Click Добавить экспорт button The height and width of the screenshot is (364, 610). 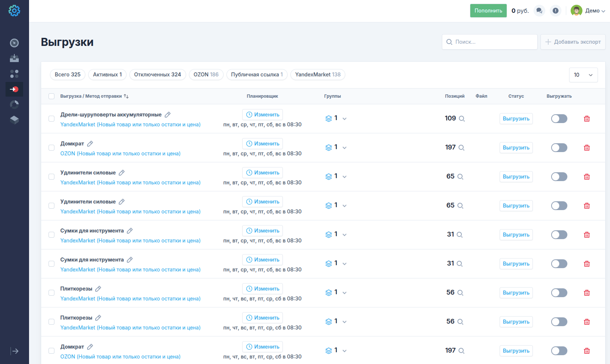[572, 42]
